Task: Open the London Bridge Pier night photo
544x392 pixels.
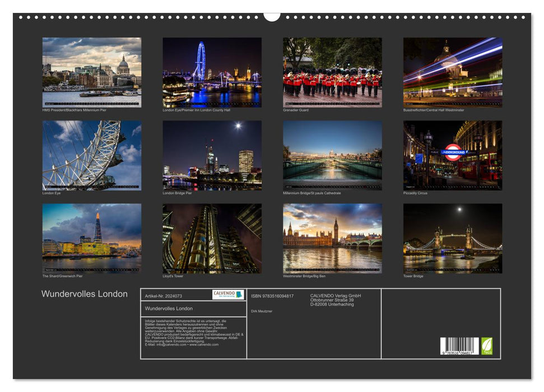Action: [212, 154]
